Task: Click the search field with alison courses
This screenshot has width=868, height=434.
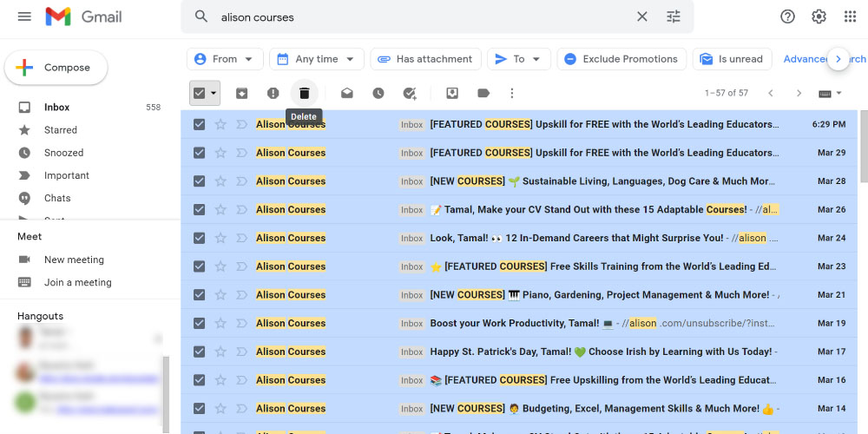Action: click(424, 16)
